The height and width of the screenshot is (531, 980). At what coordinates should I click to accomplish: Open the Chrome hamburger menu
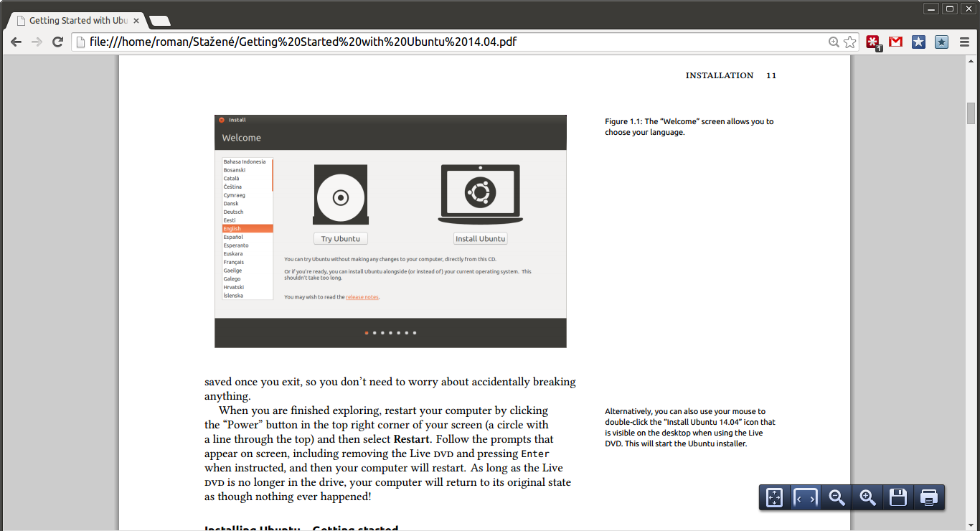pos(964,42)
